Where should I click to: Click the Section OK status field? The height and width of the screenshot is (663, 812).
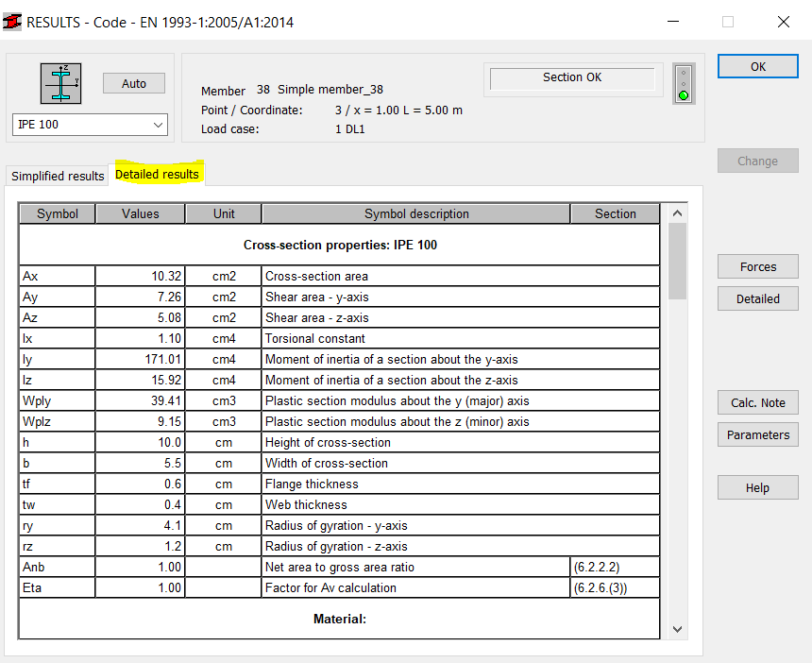pyautogui.click(x=572, y=77)
